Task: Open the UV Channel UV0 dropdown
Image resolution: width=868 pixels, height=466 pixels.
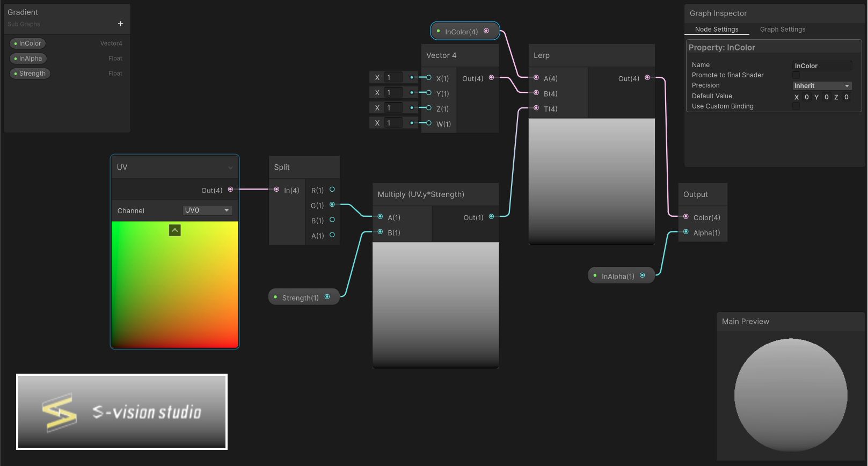Action: click(207, 210)
